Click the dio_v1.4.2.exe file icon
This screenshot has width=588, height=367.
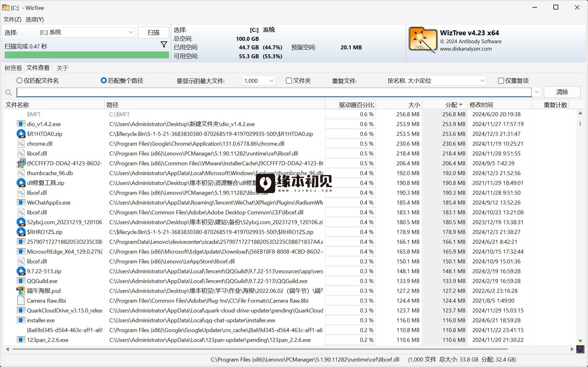(x=21, y=124)
